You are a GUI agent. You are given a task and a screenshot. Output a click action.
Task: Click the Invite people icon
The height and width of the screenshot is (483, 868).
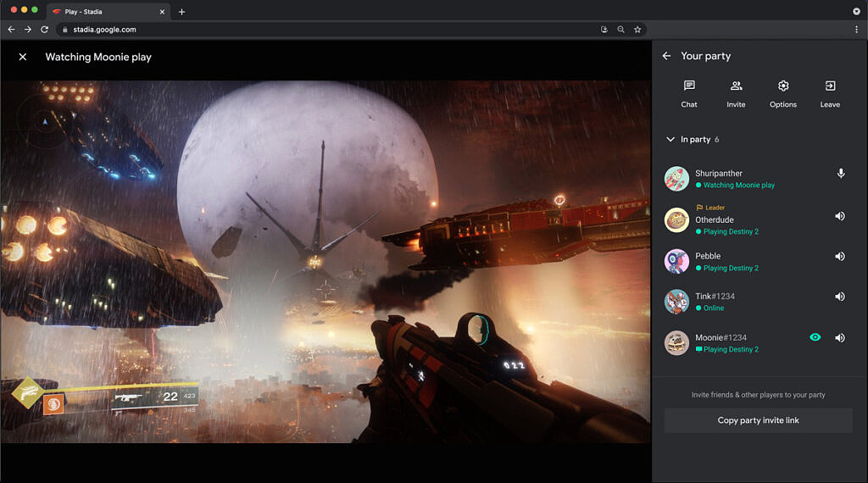(736, 93)
